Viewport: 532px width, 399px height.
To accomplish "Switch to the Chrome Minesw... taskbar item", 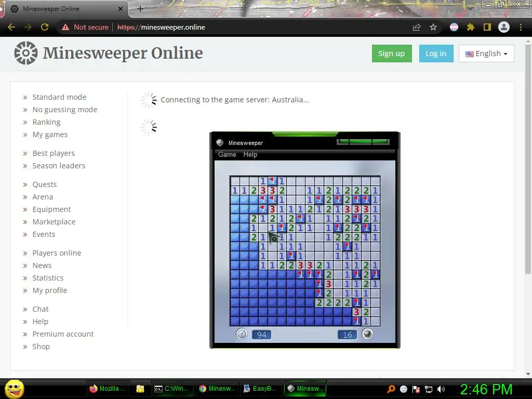I will coord(217,389).
